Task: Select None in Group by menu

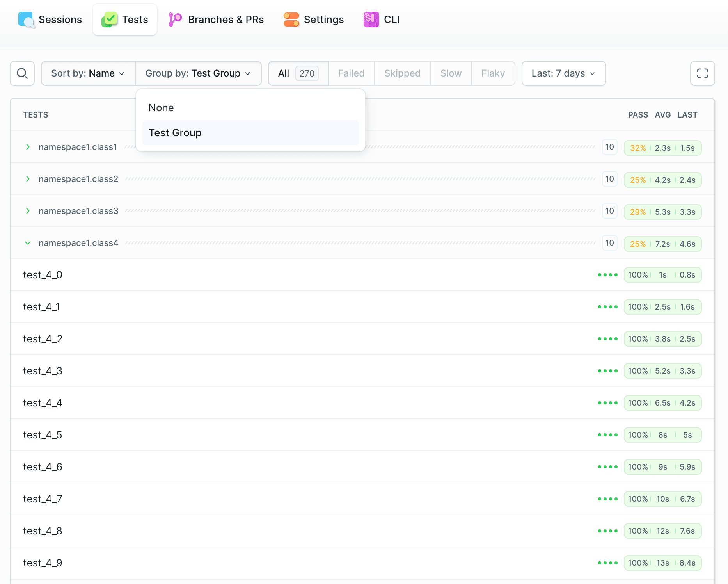Action: [x=161, y=108]
